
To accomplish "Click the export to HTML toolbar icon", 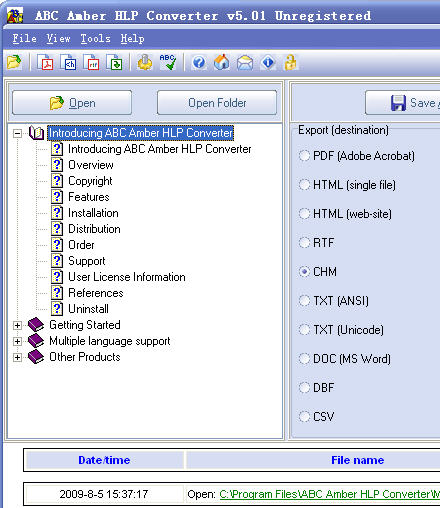I will (x=68, y=62).
